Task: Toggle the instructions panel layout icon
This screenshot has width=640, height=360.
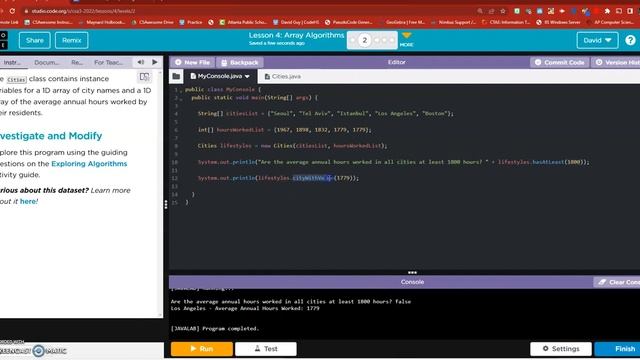Action: 144,77
